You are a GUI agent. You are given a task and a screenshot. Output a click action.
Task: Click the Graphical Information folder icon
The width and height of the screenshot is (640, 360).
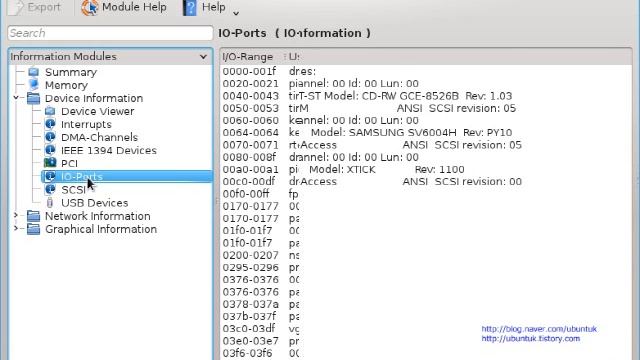point(33,229)
